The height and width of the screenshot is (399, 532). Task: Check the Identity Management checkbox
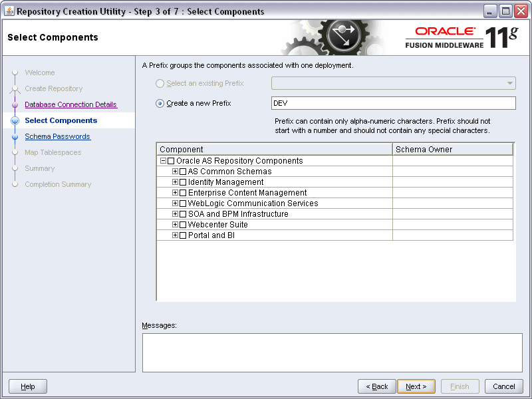(x=182, y=182)
